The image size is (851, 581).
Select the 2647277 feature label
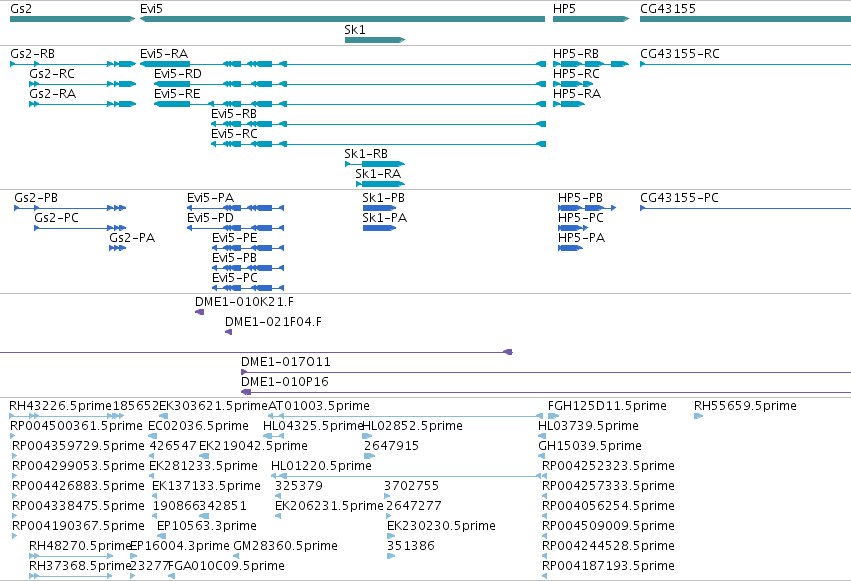tap(414, 507)
